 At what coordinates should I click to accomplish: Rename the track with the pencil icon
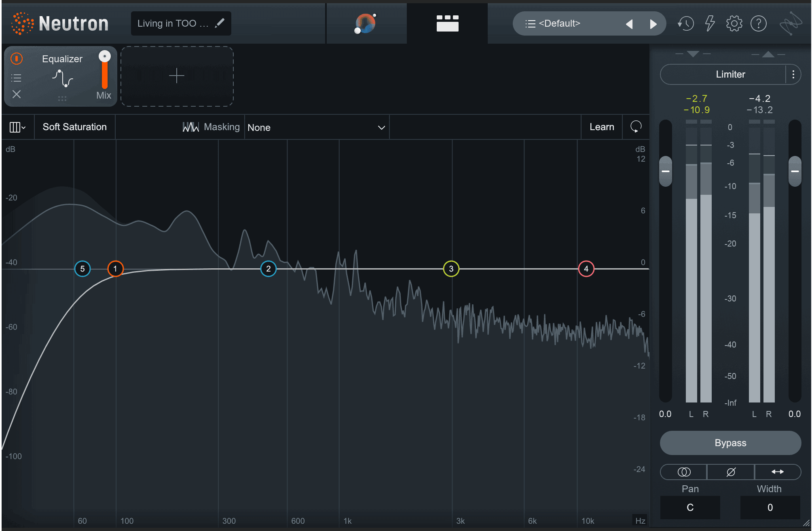point(220,23)
